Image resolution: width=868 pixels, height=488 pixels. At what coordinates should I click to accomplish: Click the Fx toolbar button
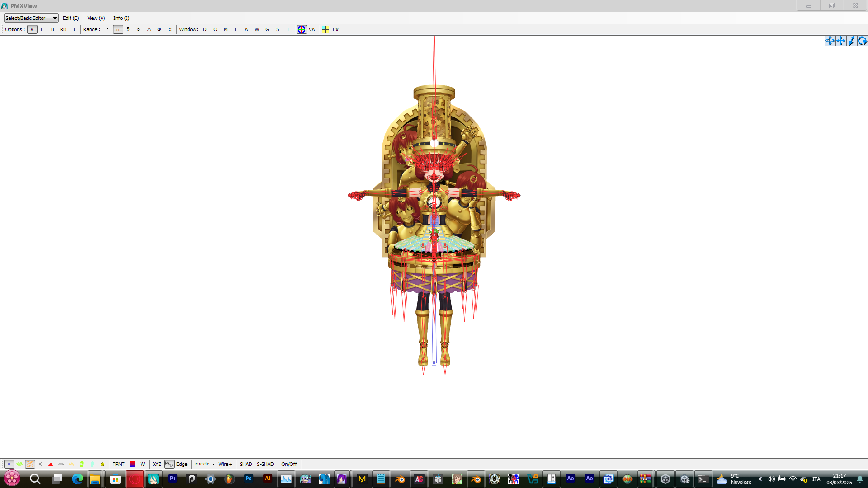pos(335,29)
